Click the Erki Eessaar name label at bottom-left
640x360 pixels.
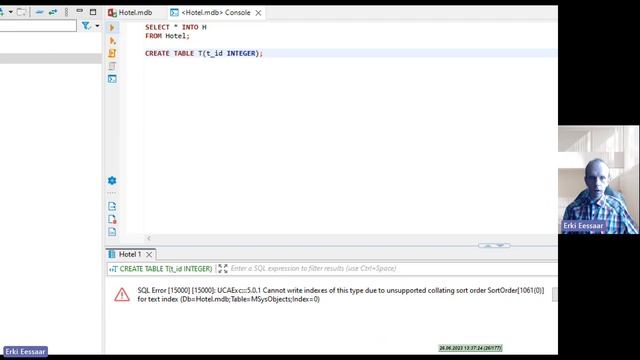25,351
